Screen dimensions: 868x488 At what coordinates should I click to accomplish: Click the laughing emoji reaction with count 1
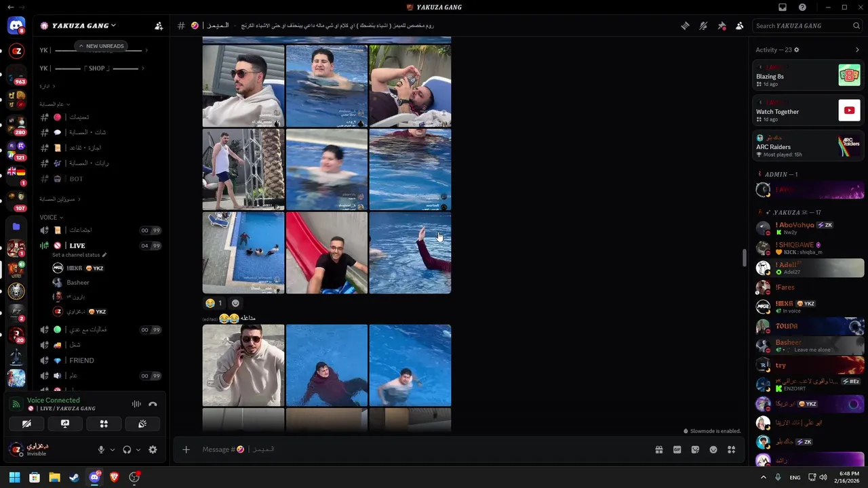(214, 303)
